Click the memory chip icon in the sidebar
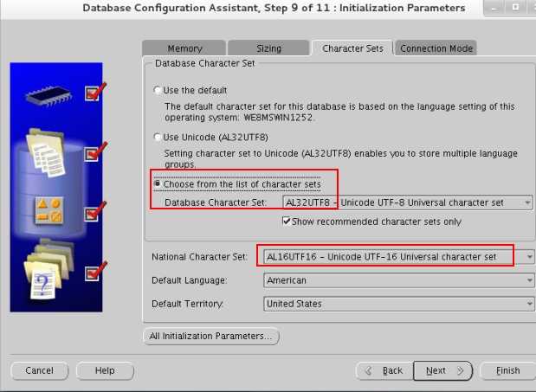This screenshot has height=392, width=536. [x=48, y=95]
